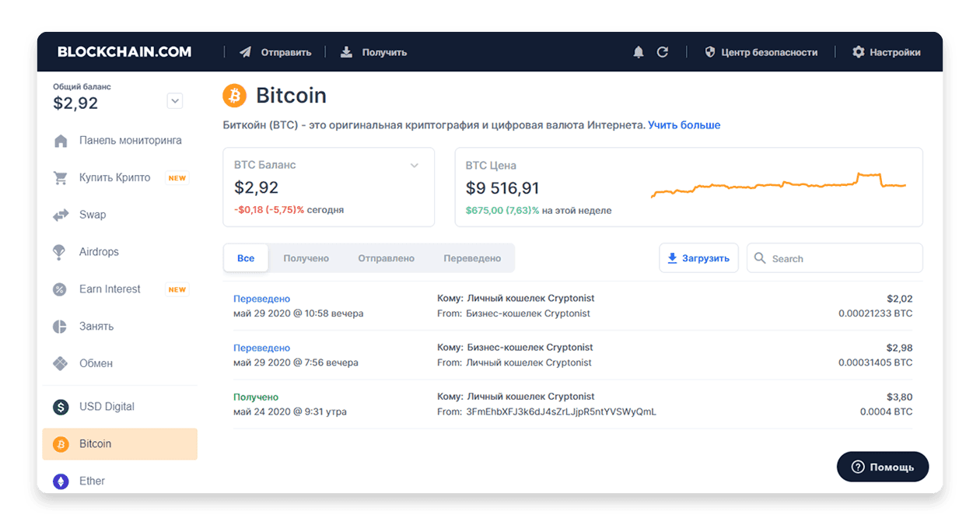This screenshot has width=980, height=525.
Task: Click the $9 516,91 BTC price value
Action: click(502, 188)
